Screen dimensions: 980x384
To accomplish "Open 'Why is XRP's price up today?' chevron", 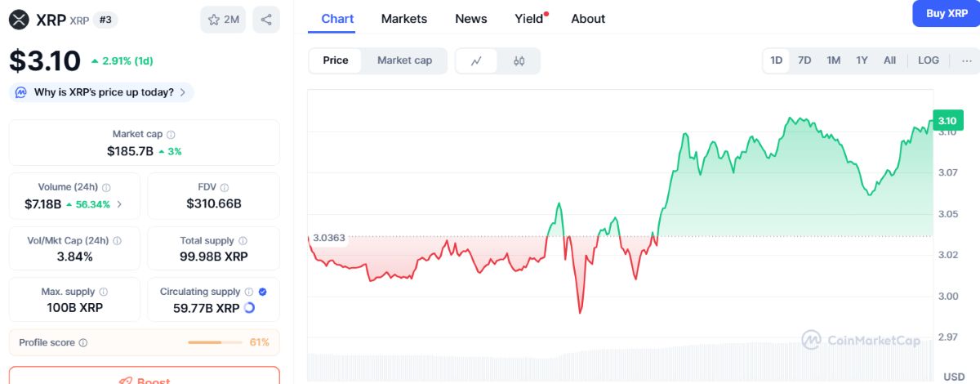I will click(182, 92).
